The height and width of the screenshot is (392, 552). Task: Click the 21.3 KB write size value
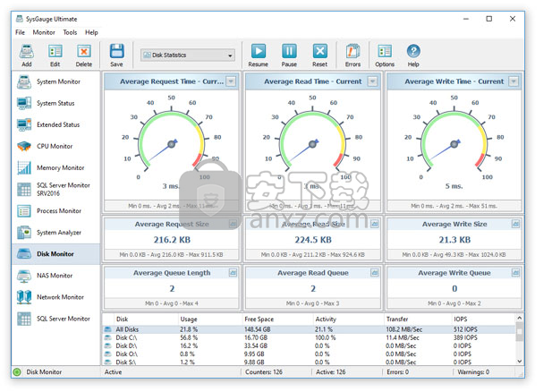point(454,240)
